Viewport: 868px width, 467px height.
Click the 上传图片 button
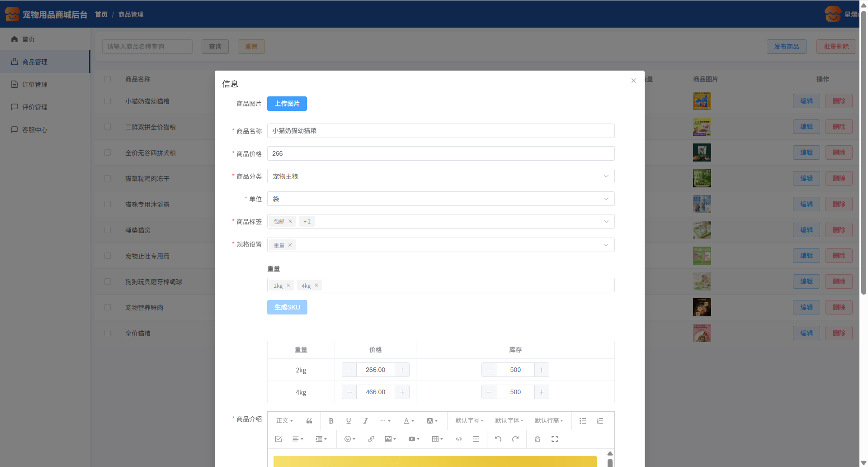pos(287,104)
